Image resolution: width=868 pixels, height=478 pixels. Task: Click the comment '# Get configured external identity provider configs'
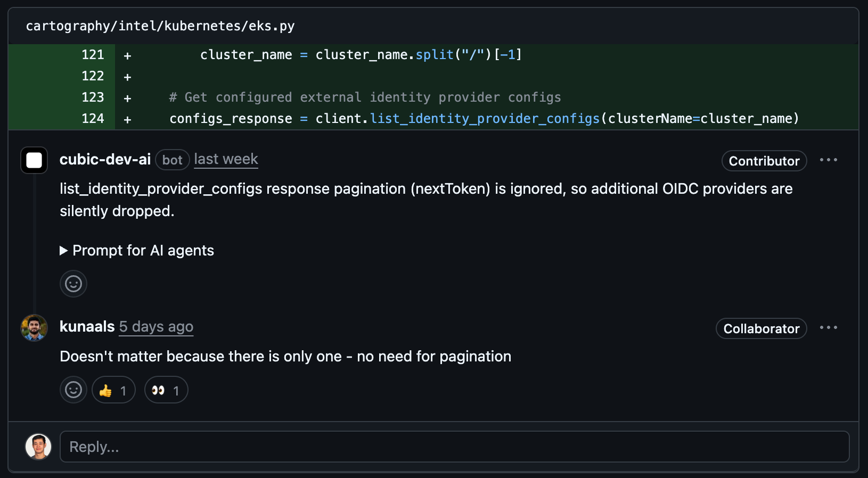coord(365,97)
